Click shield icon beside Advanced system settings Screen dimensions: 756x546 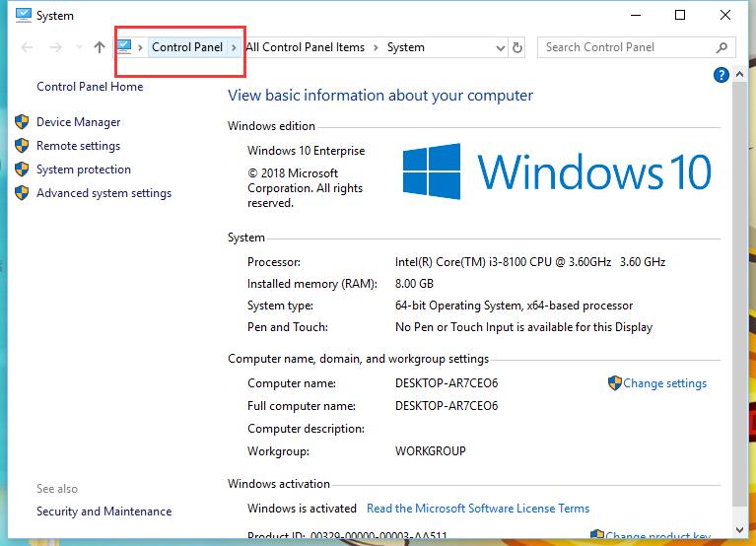(22, 193)
